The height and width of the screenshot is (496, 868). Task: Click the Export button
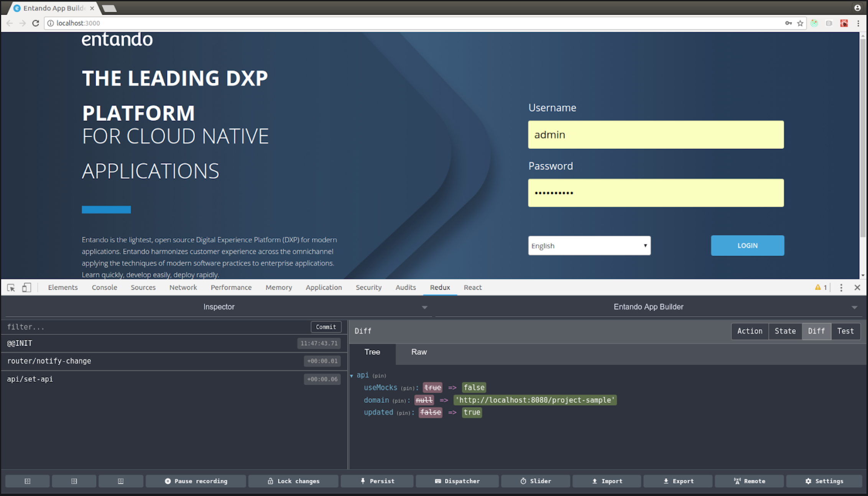point(678,481)
